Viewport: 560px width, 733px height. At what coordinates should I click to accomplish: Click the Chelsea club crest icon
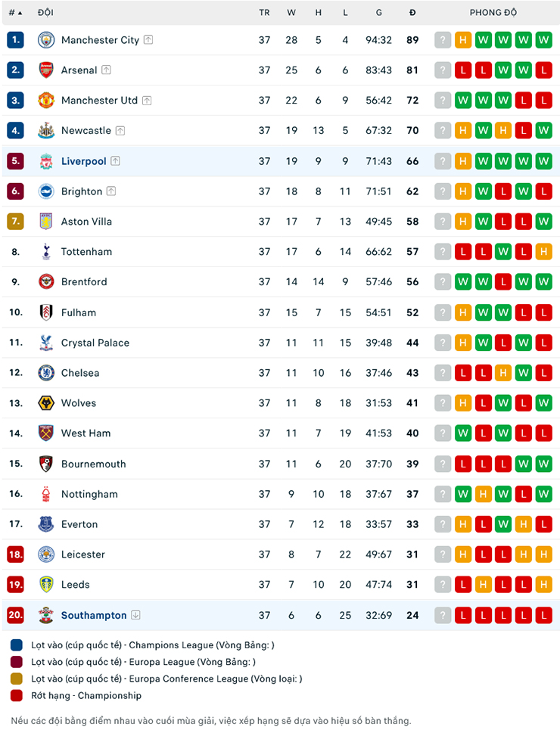[x=46, y=373]
